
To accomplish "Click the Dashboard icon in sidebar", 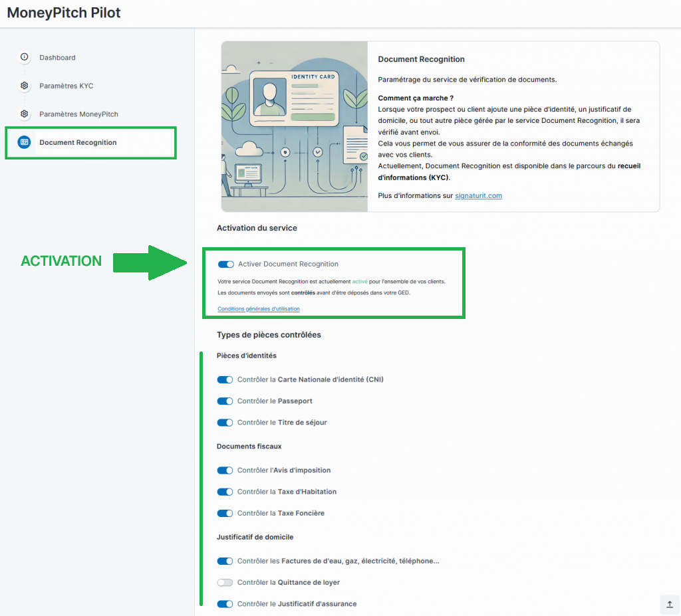I will [25, 57].
